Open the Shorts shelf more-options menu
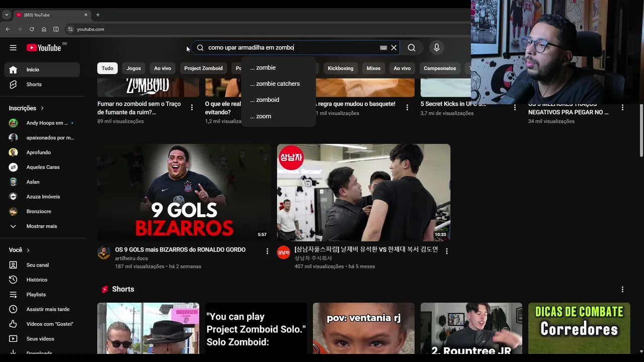644x362 pixels. click(622, 289)
